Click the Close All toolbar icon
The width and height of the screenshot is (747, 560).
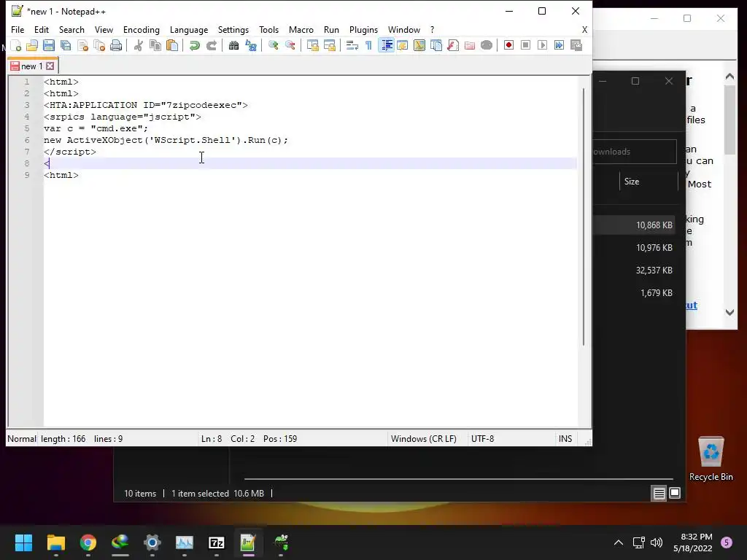click(99, 45)
